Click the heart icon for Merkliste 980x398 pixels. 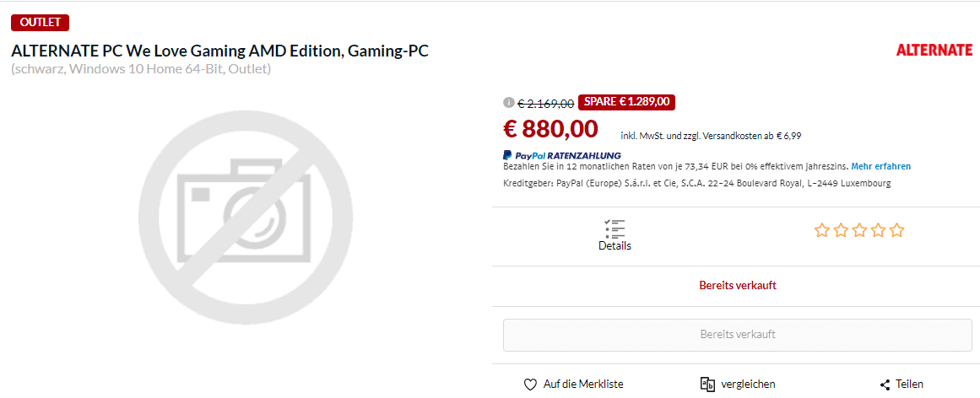click(x=530, y=385)
